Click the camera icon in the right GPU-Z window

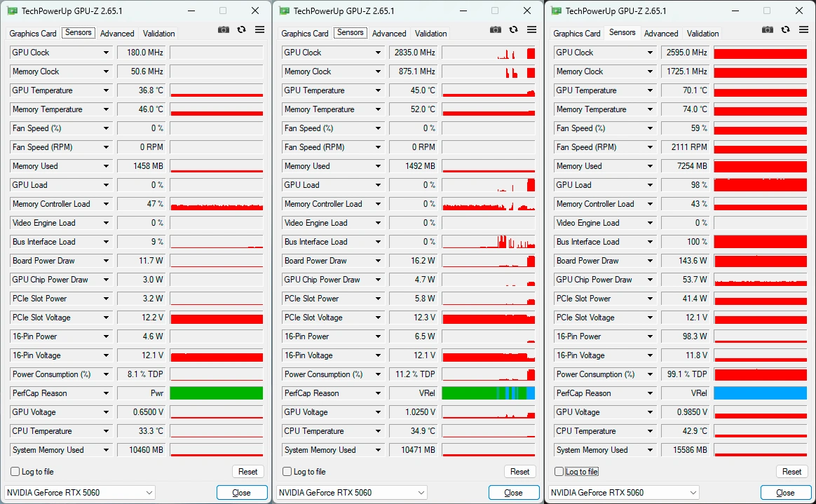(768, 29)
